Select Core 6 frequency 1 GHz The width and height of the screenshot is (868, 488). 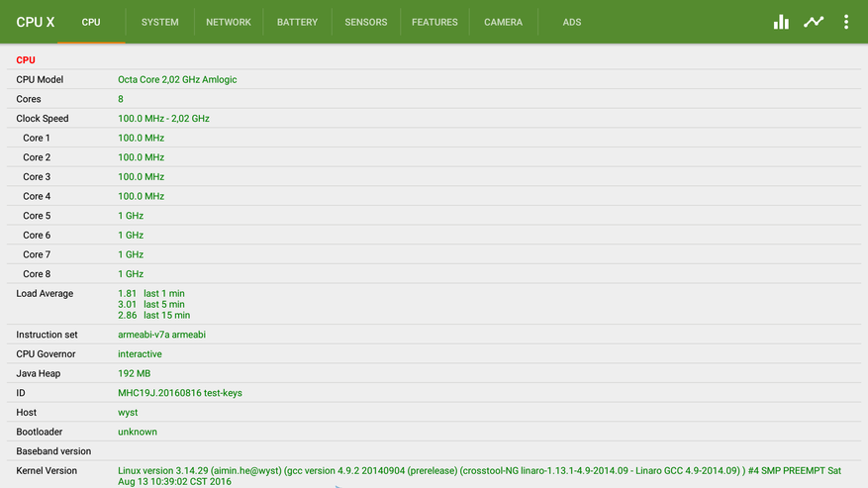pyautogui.click(x=131, y=235)
